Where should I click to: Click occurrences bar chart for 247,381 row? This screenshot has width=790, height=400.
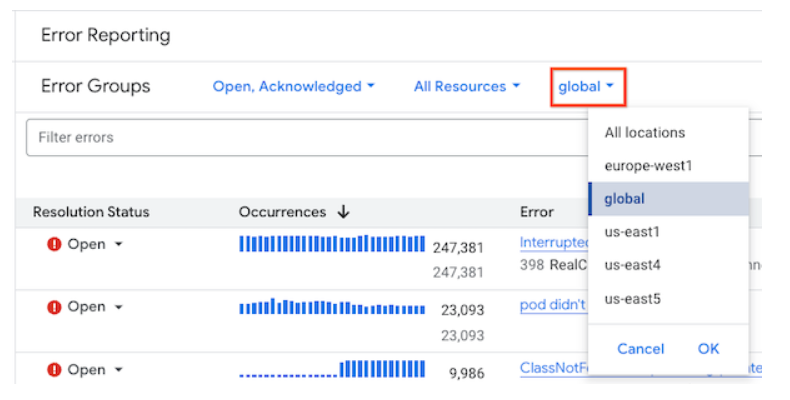pyautogui.click(x=332, y=244)
